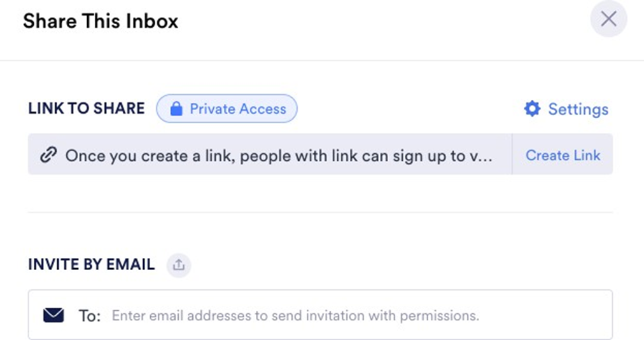This screenshot has width=644, height=340.
Task: Click the "INVITE BY EMAIL" label
Action: click(x=91, y=264)
